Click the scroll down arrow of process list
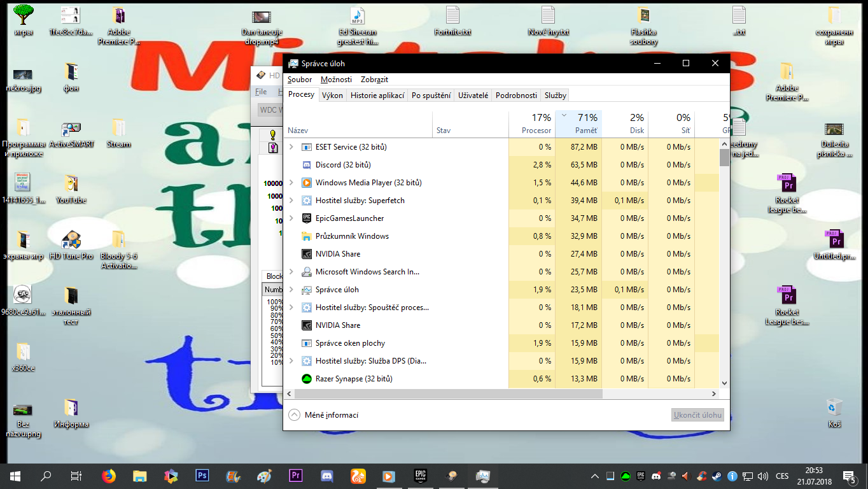The height and width of the screenshot is (489, 868). tap(724, 383)
